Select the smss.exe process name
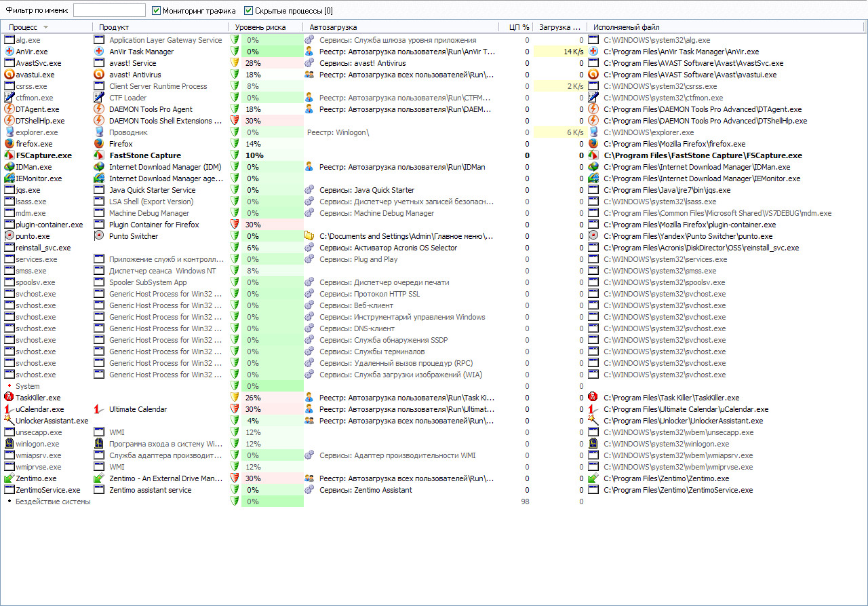The image size is (868, 606). point(31,271)
